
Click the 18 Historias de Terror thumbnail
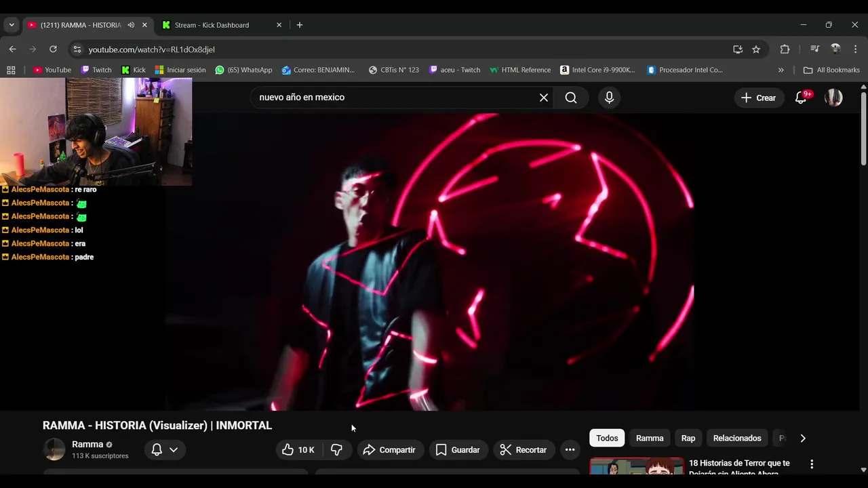click(637, 466)
